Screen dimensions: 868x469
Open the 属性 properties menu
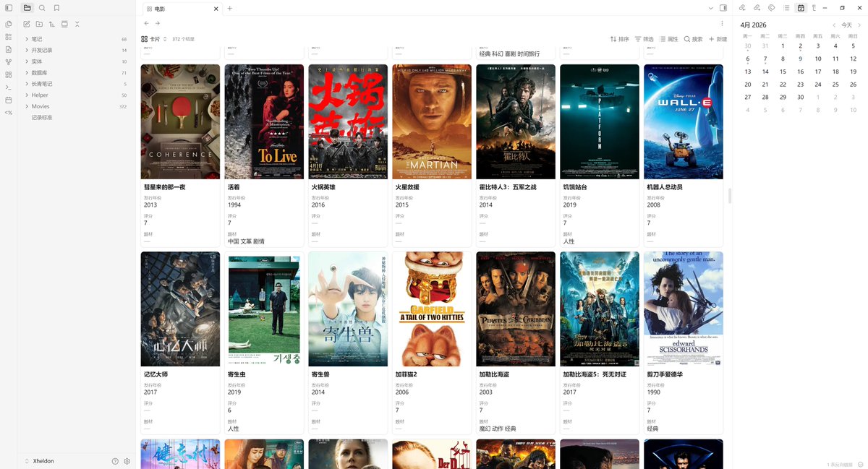[669, 39]
